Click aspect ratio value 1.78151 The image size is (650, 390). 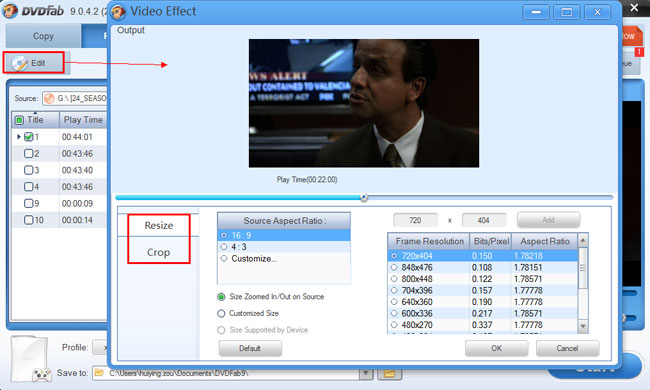coord(528,267)
